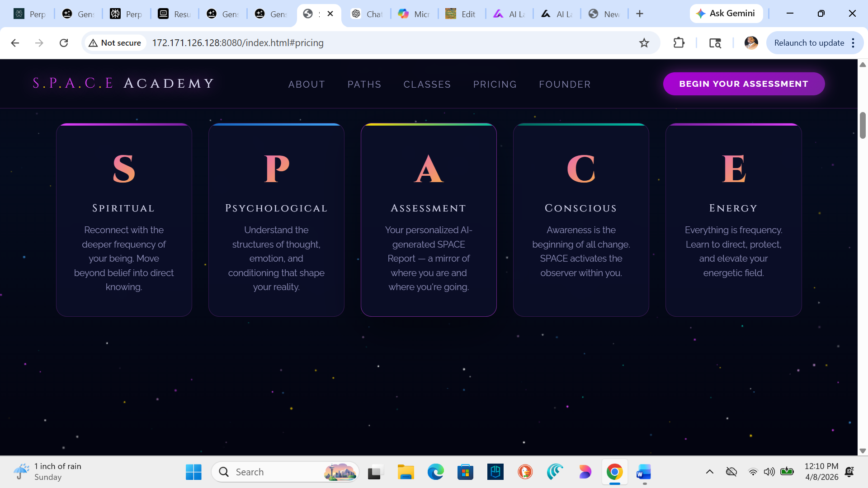
Task: Navigate to PRICING section
Action: click(495, 84)
